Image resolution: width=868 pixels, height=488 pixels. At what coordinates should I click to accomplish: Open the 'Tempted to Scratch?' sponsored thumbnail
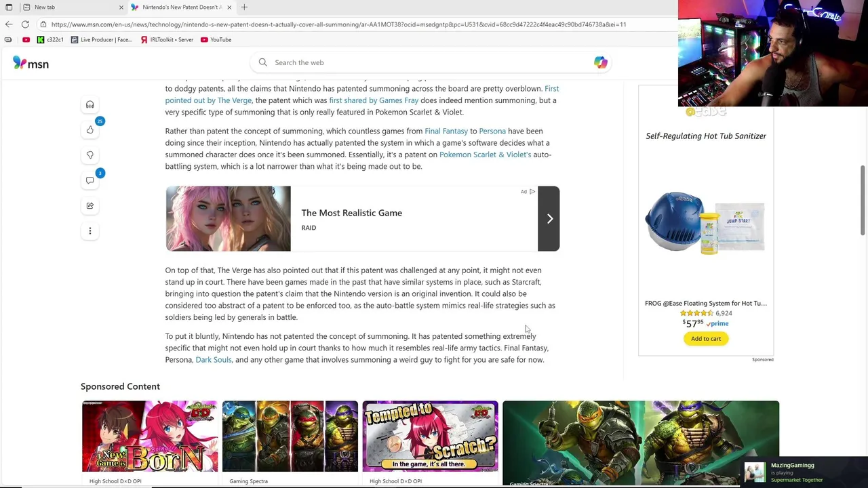(x=430, y=436)
